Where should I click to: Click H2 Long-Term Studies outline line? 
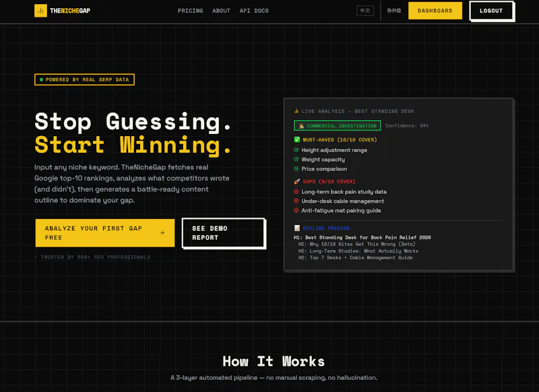click(358, 251)
